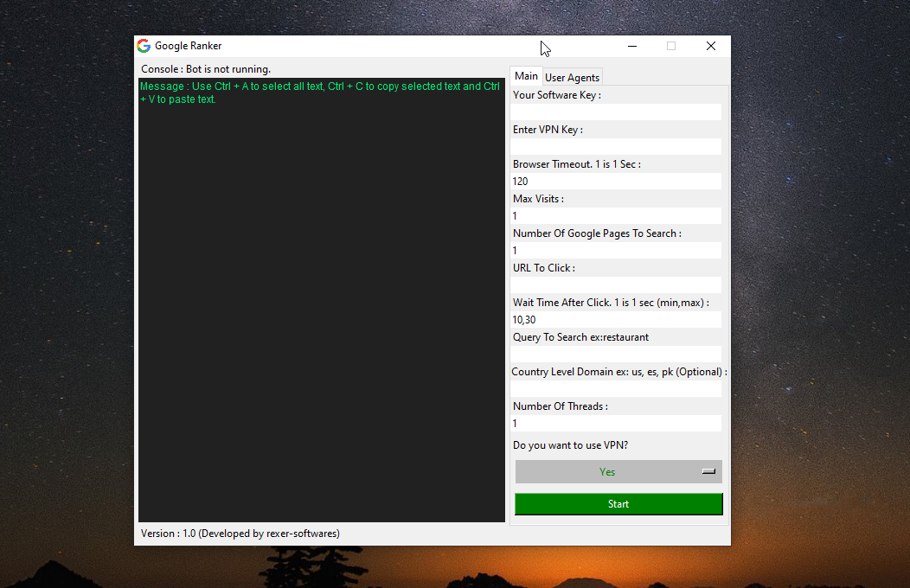Click Number Of Google Pages To Search field
The height and width of the screenshot is (588, 910).
[616, 251]
